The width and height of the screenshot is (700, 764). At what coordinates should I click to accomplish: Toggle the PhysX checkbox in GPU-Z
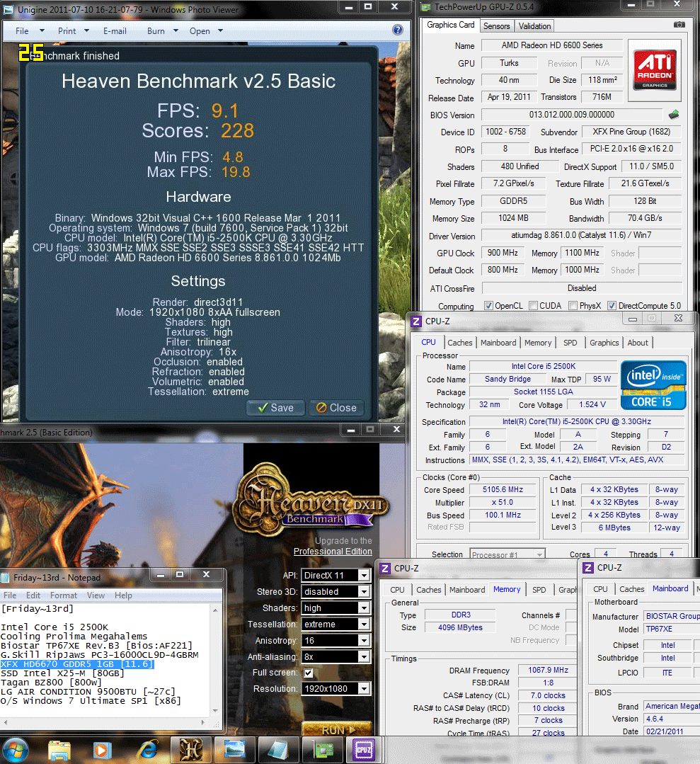[573, 305]
